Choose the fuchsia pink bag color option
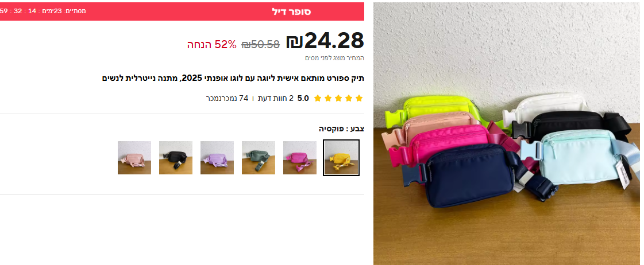Screen dimensions: 644x265 click(300, 158)
